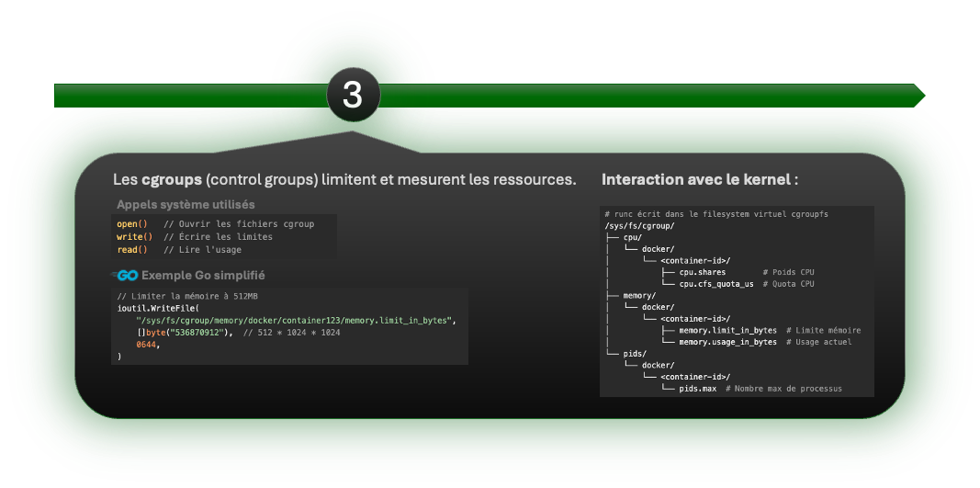
Task: Click the 0644 file permission value
Action: [146, 344]
